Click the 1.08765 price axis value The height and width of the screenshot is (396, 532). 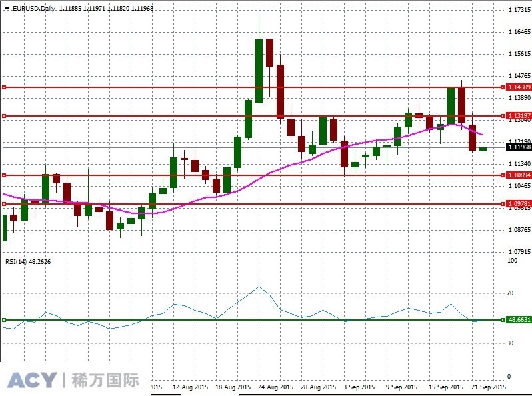point(519,230)
